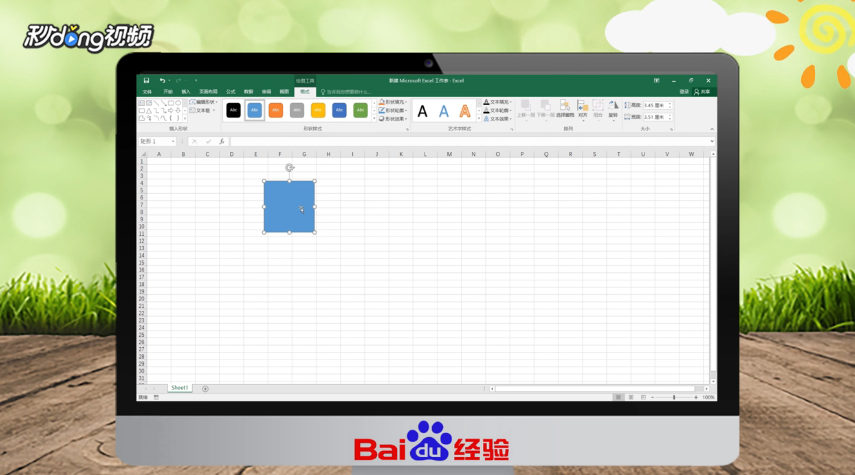Screen dimensions: 855x475
Task: Open 形状轮廓 (Shape Outline) menu
Action: point(393,110)
